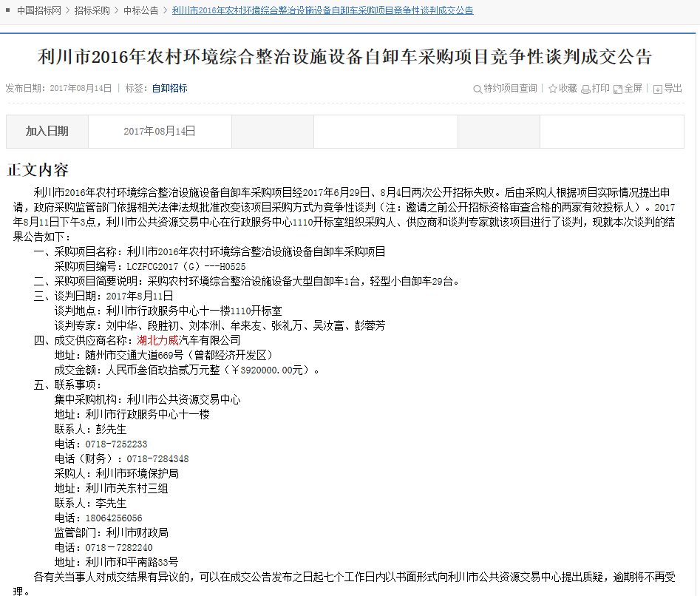Viewport: 700px width, 596px height.
Task: Open 特约项目查询 search link
Action: click(x=510, y=89)
